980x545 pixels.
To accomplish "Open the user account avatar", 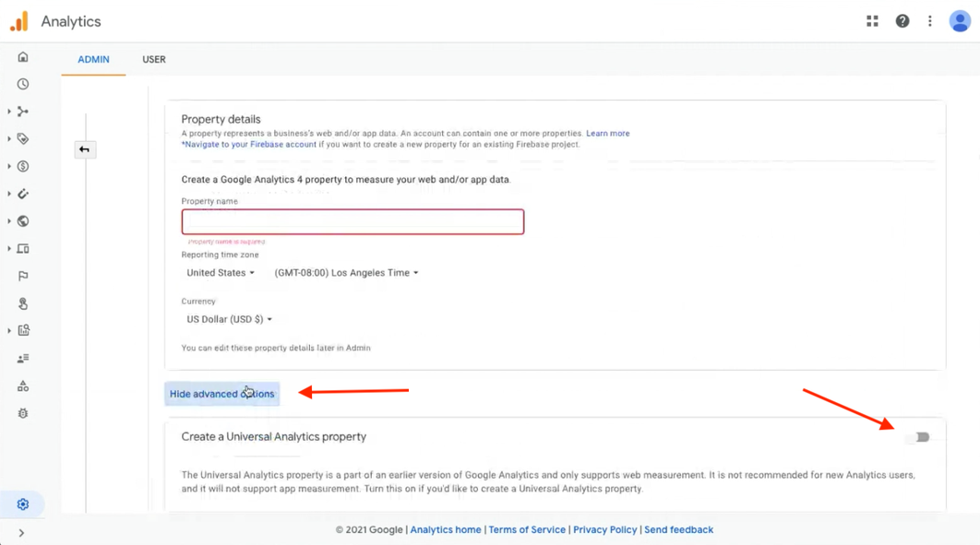I will click(x=960, y=21).
